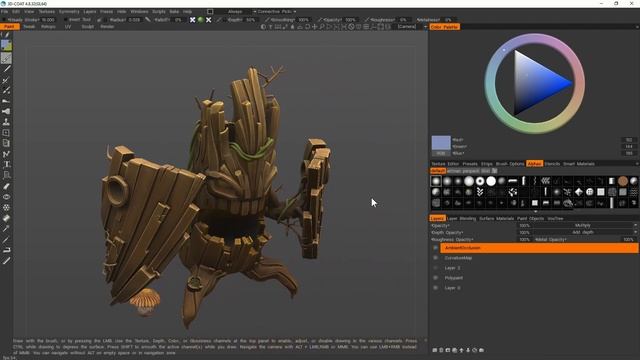The image size is (640, 360).
Task: Click the current color swatch
Action: [441, 143]
